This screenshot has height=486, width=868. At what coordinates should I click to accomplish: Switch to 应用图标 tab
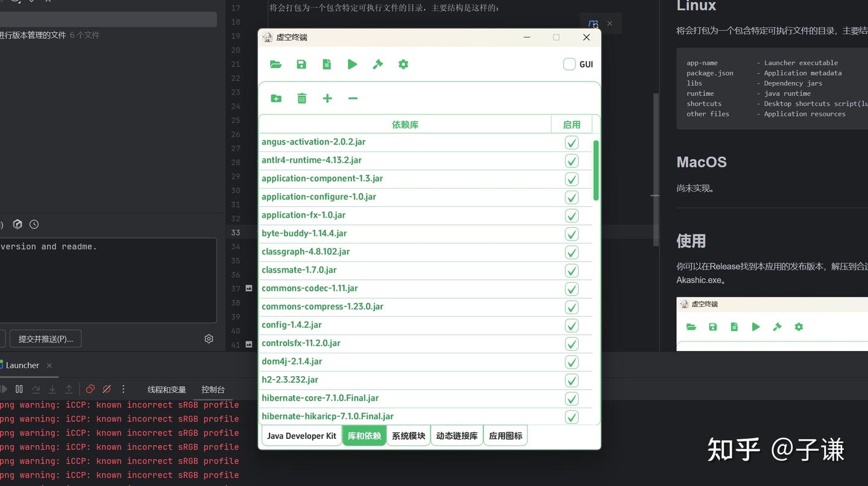(505, 435)
